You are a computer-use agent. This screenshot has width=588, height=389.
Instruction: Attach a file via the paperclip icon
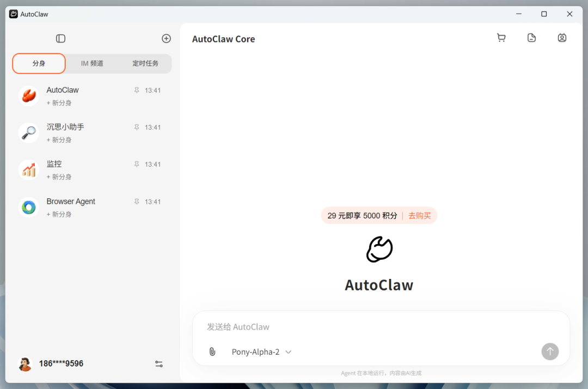coord(212,351)
